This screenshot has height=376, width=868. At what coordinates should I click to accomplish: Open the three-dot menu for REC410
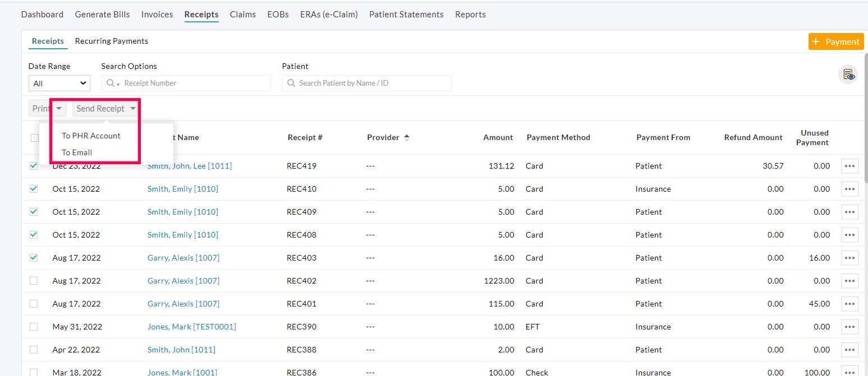[x=849, y=189]
